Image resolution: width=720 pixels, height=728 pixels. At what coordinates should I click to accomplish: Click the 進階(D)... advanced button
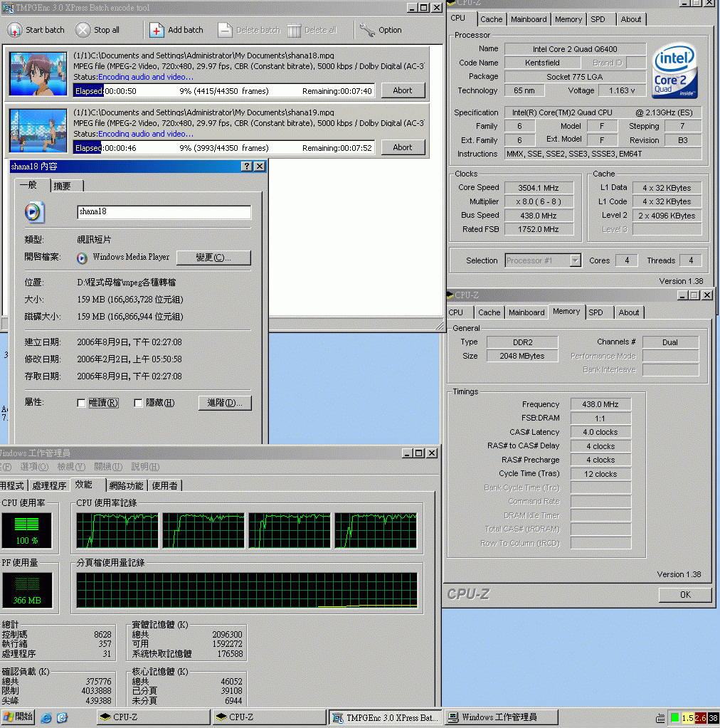225,403
